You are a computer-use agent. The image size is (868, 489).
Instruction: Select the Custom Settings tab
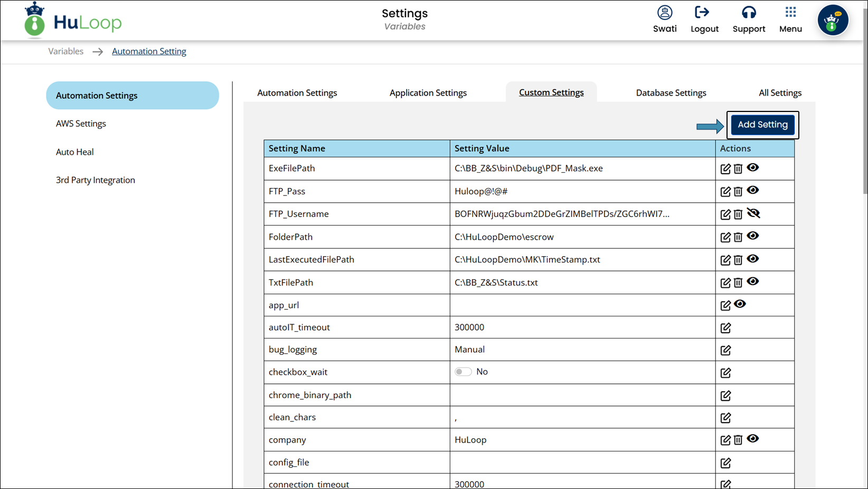click(551, 92)
